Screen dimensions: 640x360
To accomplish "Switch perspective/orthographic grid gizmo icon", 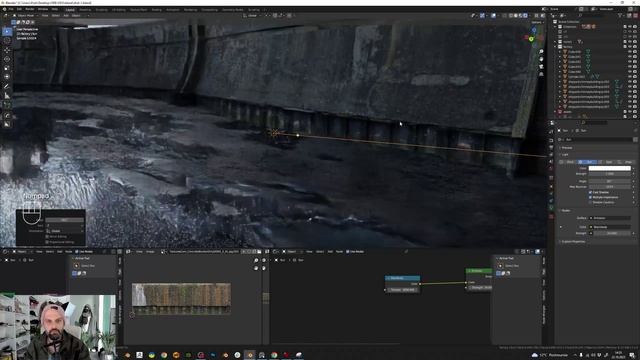I will pyautogui.click(x=541, y=74).
